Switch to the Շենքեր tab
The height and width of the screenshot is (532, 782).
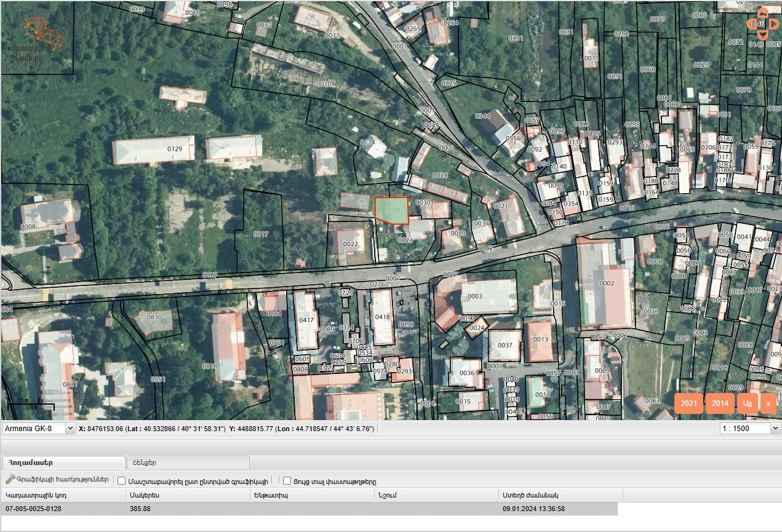point(188,462)
